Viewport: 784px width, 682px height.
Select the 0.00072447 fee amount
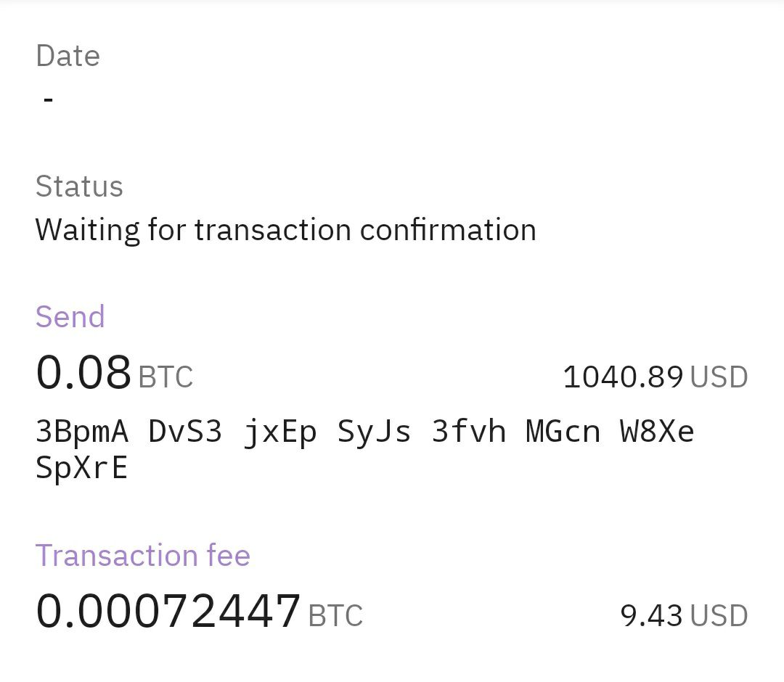168,611
